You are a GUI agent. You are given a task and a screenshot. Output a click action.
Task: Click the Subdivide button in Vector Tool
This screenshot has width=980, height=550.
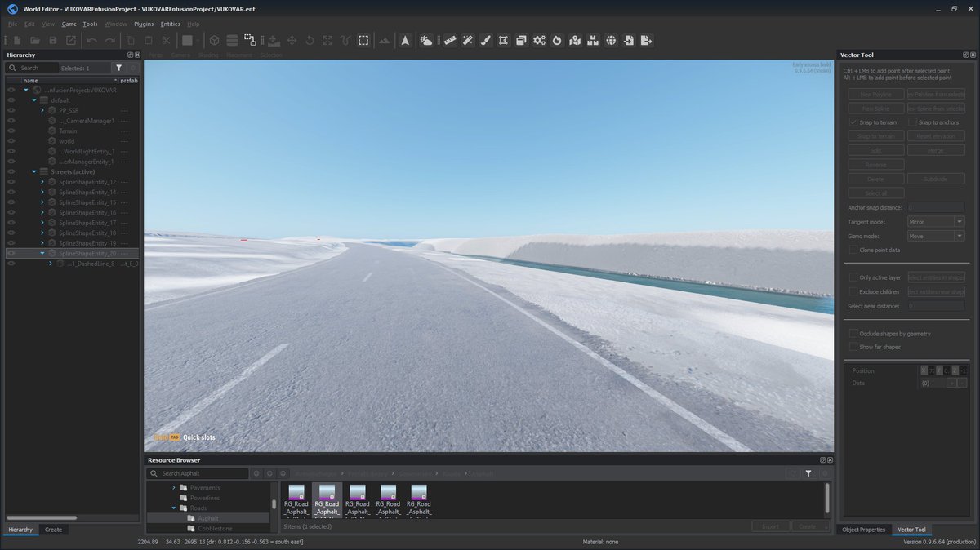(936, 179)
